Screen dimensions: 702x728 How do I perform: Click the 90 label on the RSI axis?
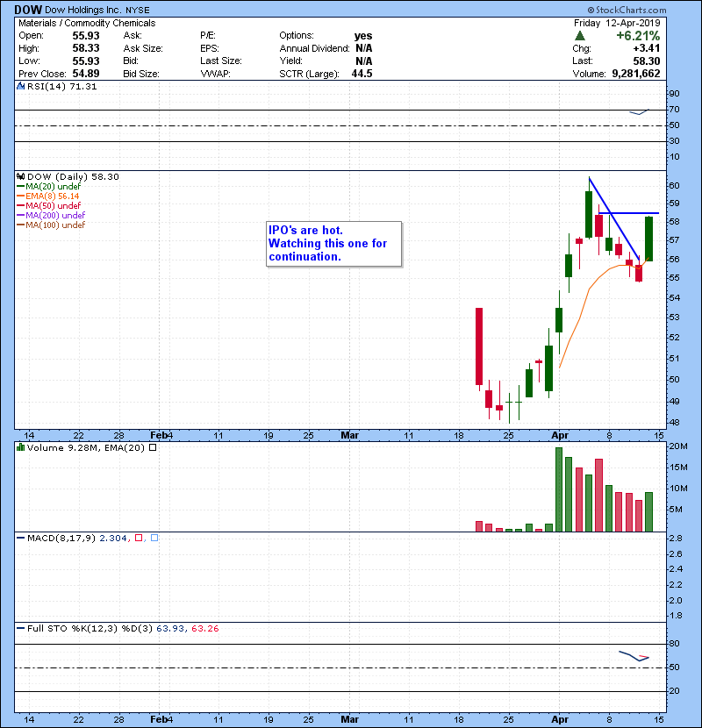674,93
